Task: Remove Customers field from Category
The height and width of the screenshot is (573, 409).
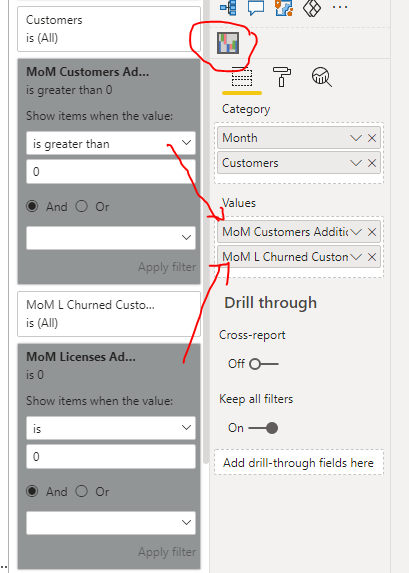Action: [x=372, y=163]
